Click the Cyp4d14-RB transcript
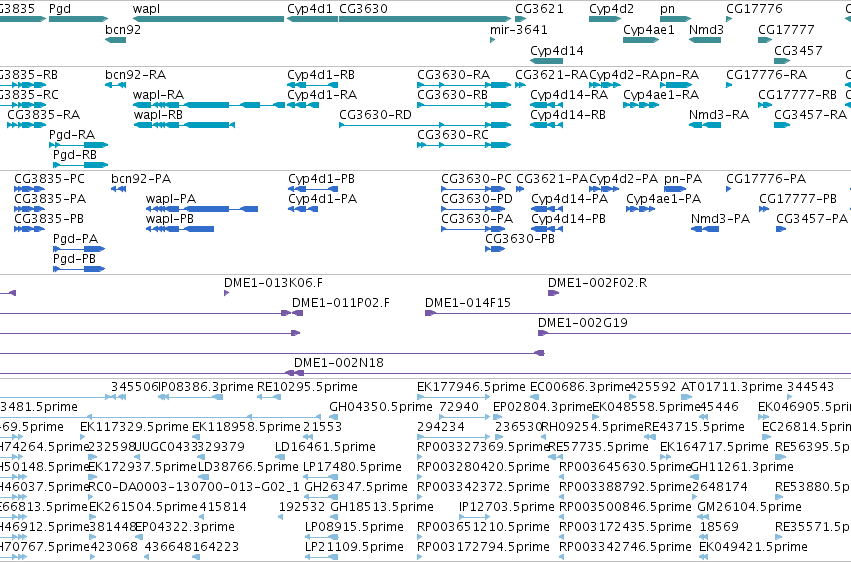851x562 pixels. (547, 125)
